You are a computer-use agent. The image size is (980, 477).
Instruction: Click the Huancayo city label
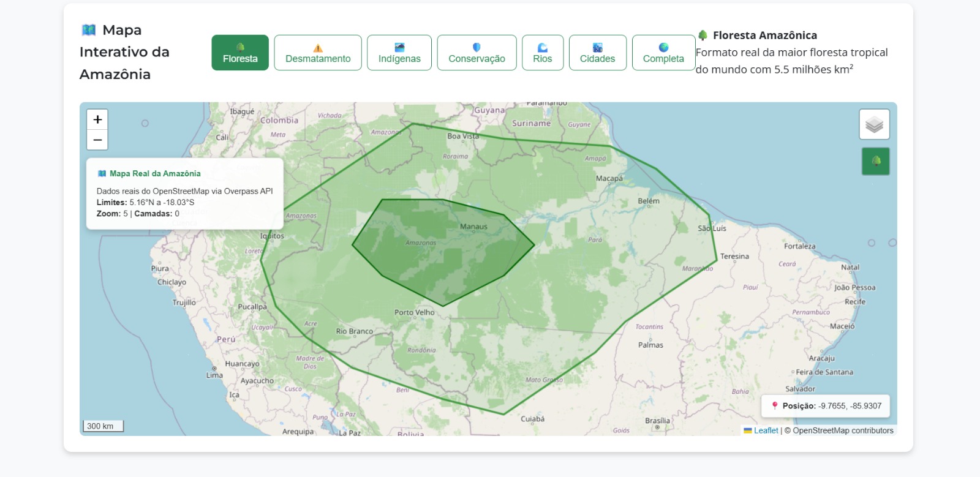(242, 364)
